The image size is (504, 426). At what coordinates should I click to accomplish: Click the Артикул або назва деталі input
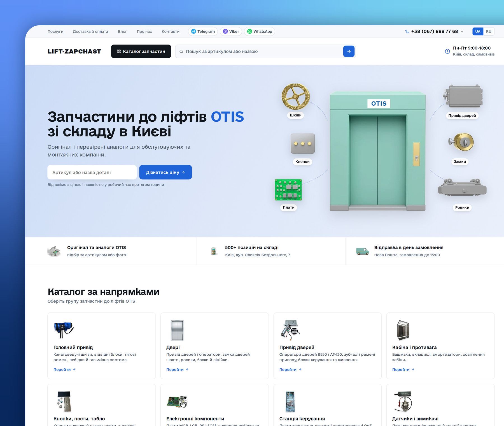[92, 172]
